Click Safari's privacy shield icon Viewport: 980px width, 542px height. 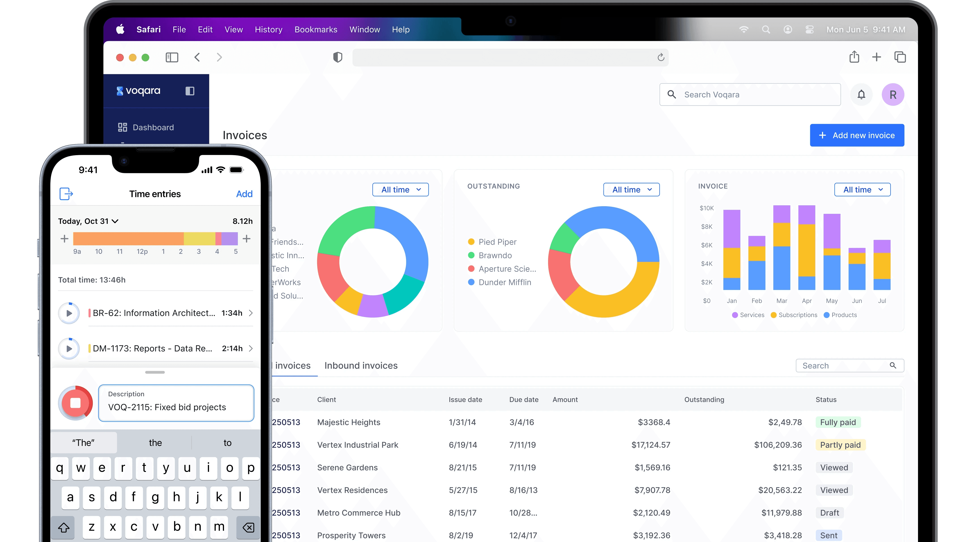[337, 58]
